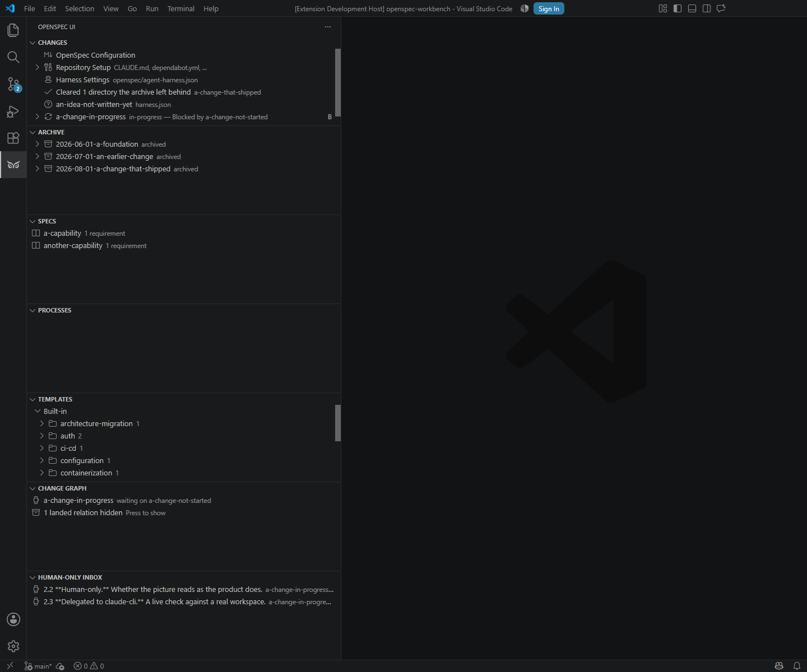
Task: Open the chat icon in the title bar
Action: click(x=721, y=8)
